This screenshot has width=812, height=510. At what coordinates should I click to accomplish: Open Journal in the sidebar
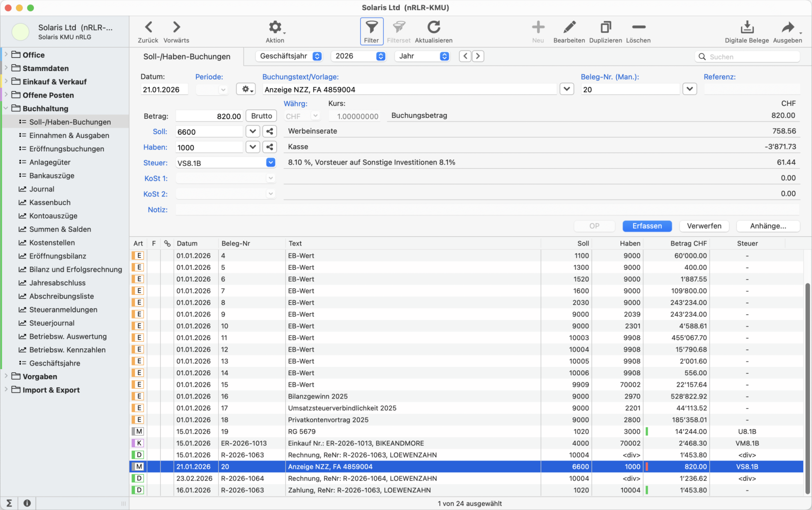41,189
